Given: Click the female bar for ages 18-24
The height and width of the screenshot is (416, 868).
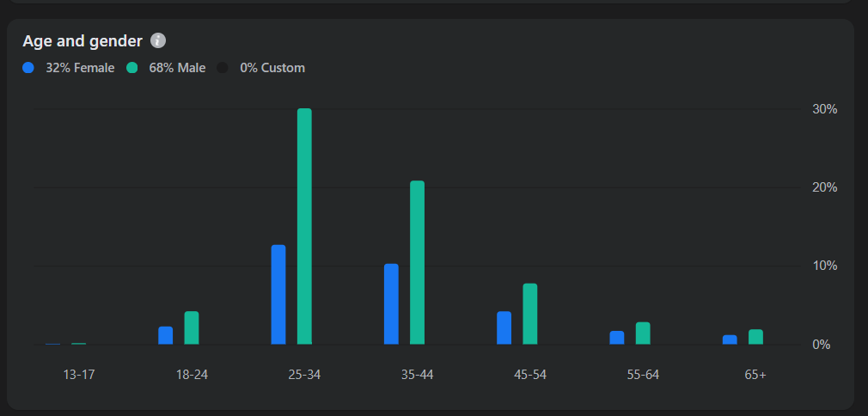Looking at the screenshot, I should point(166,336).
